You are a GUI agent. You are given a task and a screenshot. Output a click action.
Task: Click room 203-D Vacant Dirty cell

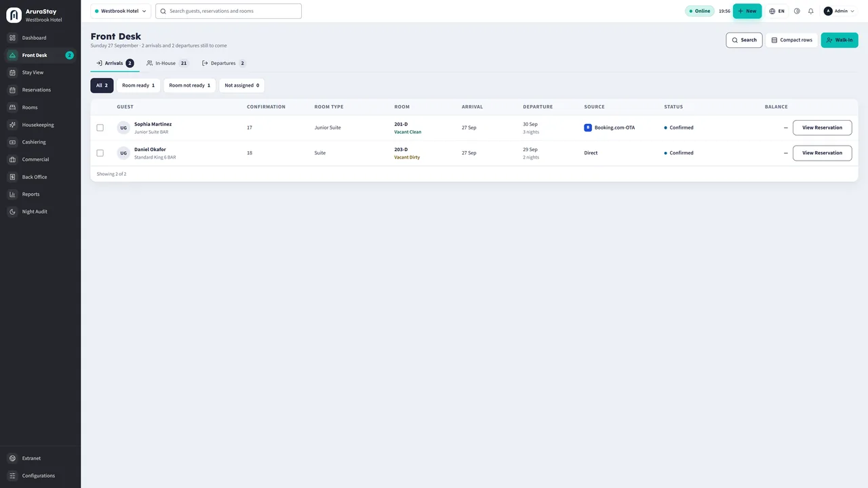point(408,153)
